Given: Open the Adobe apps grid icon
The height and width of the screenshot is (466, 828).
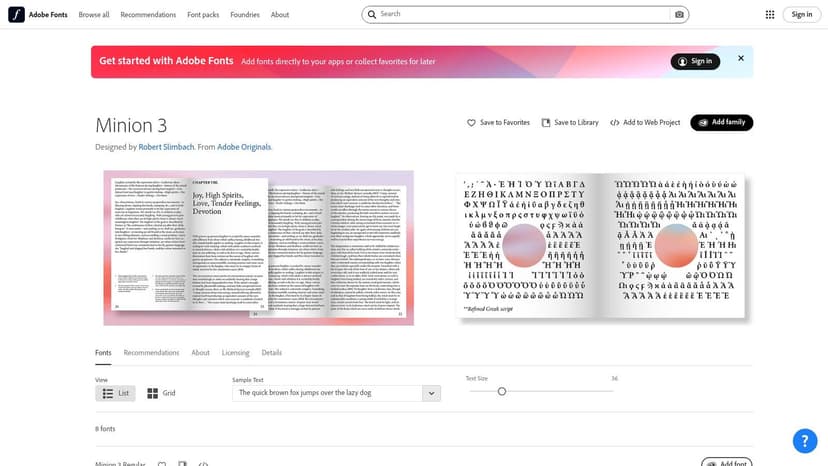Looking at the screenshot, I should pos(770,14).
